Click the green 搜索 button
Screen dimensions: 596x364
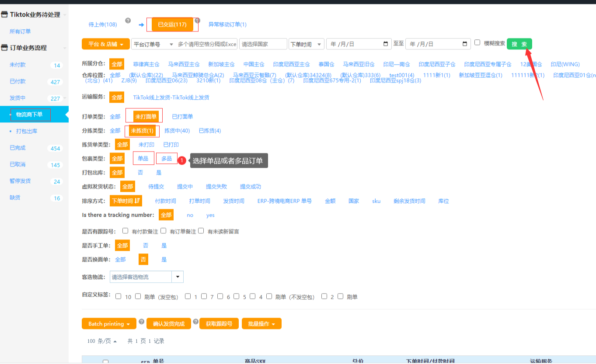pos(519,44)
